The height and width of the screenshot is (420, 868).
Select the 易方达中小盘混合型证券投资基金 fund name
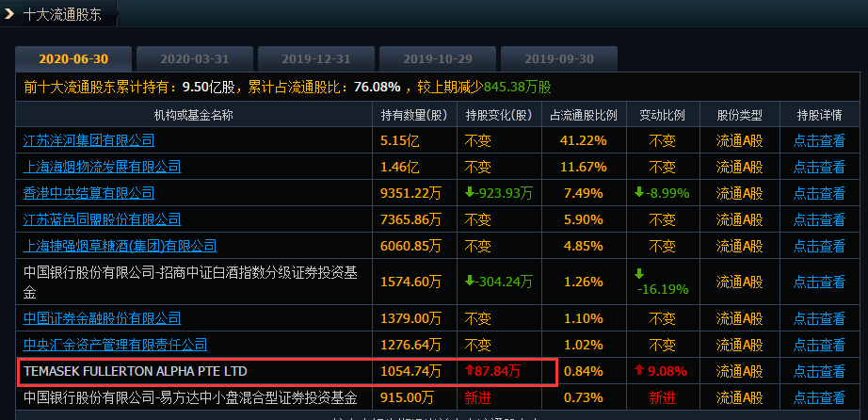click(190, 397)
